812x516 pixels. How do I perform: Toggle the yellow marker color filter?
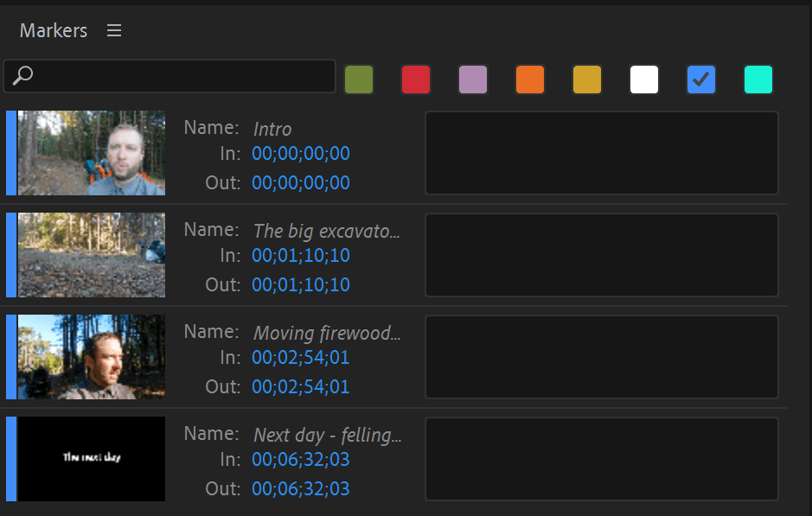587,80
